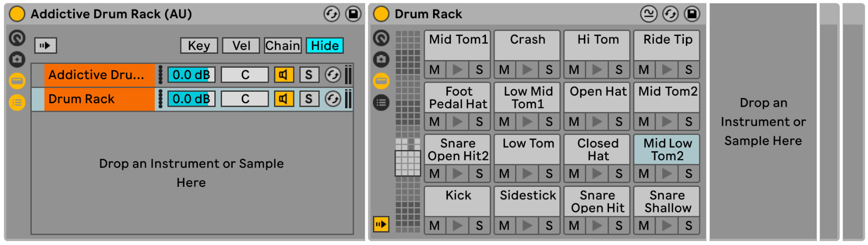Click pan C field of Addictive Dru... chain
Screen dimensions: 868x245
[x=245, y=75]
